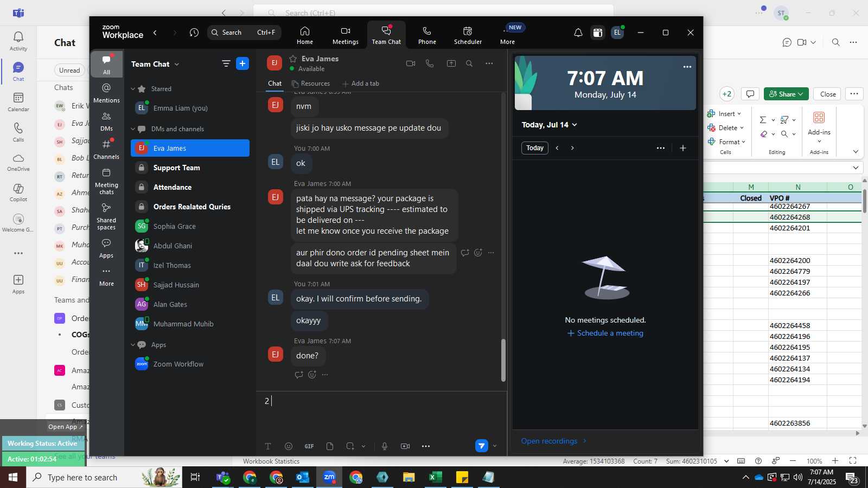Viewport: 868px width, 488px height.
Task: Open the Today, Jul 14 date dropdown
Action: click(550, 125)
